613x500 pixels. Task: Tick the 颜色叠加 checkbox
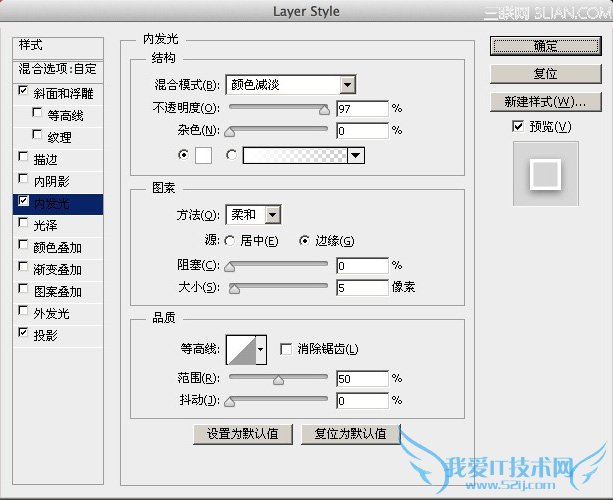23,245
